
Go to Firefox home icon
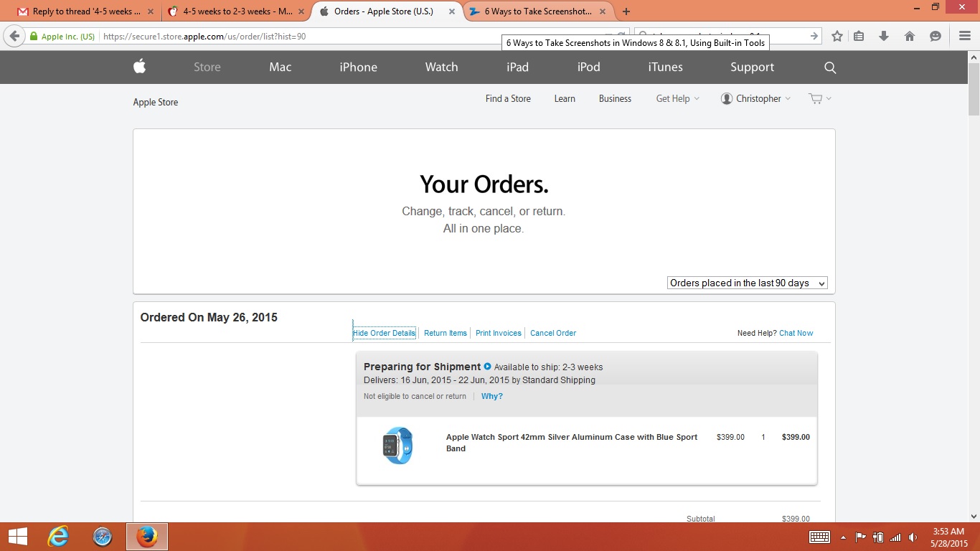point(910,36)
